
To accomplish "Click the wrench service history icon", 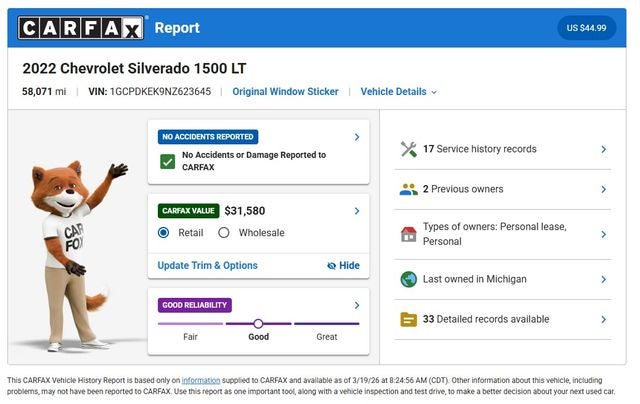I will pos(408,149).
